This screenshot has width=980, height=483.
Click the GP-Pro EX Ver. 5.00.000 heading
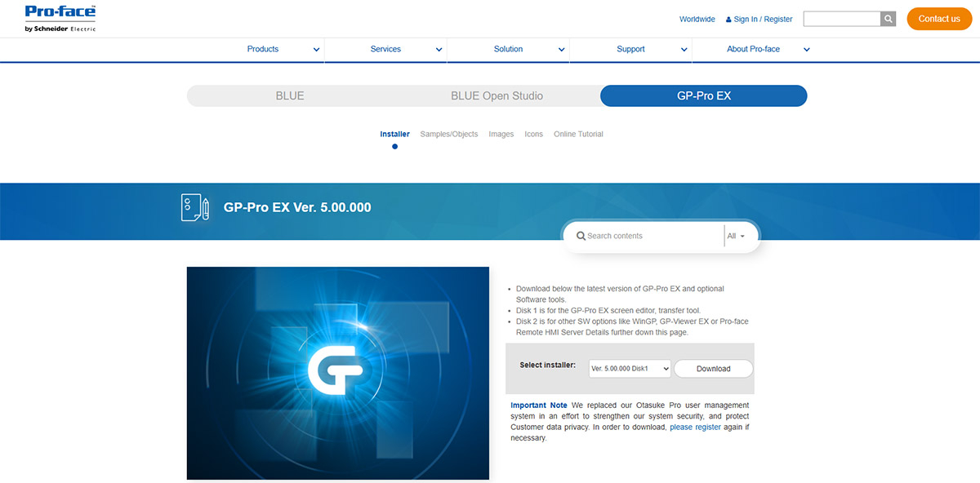pos(297,207)
